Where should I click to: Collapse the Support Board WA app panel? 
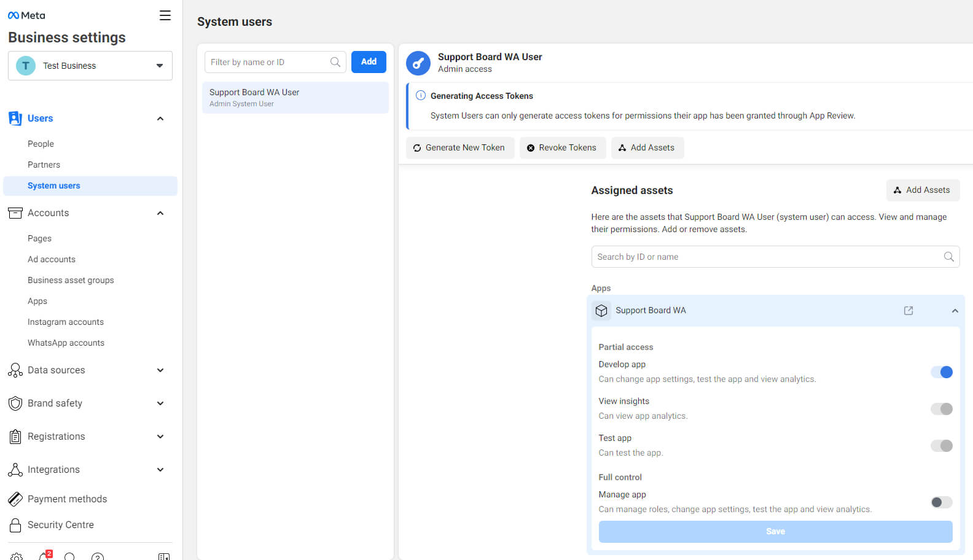pos(955,311)
